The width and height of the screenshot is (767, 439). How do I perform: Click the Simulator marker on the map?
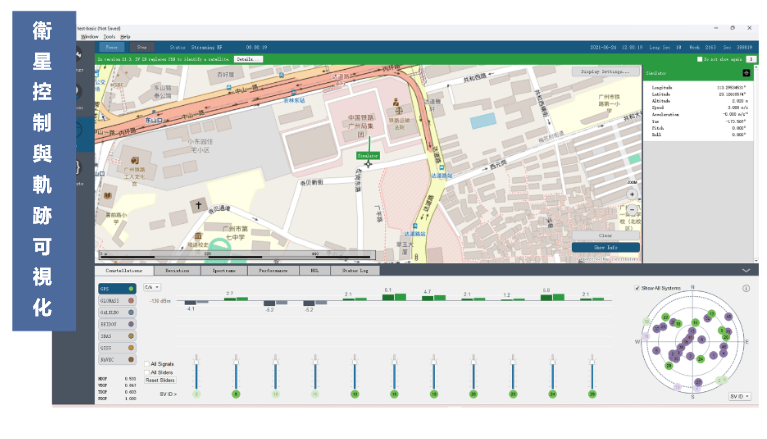[x=367, y=157]
